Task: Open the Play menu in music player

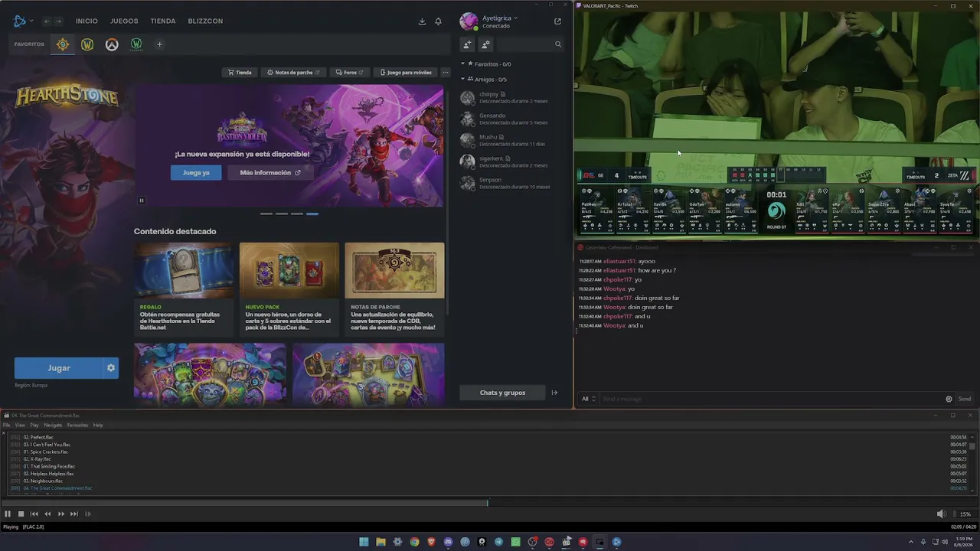Action: [34, 425]
